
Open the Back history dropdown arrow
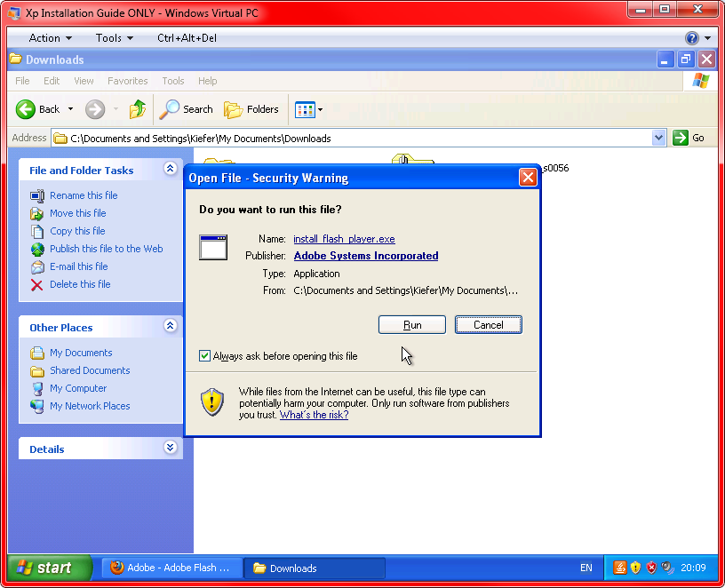[71, 109]
